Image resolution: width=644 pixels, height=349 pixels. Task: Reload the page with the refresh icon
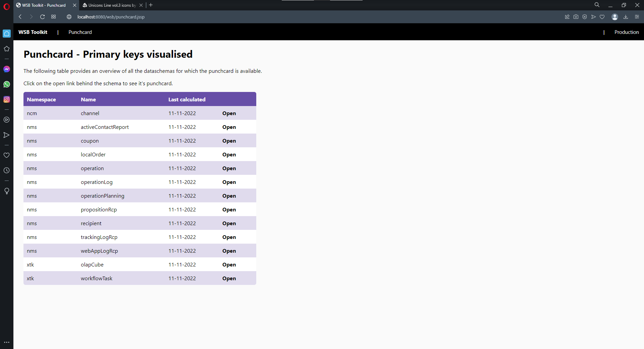[x=42, y=17]
